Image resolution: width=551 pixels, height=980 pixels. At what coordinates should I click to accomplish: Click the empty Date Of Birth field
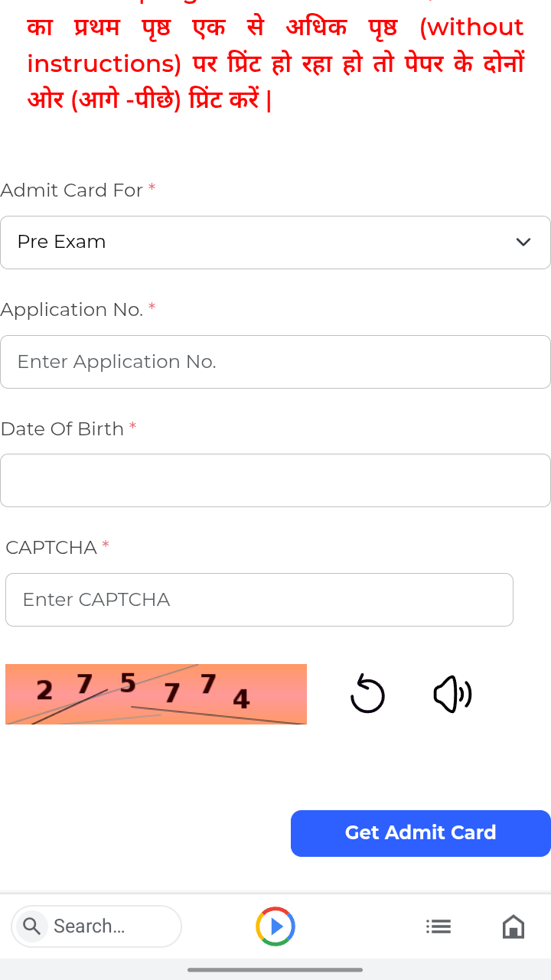pyautogui.click(x=275, y=480)
